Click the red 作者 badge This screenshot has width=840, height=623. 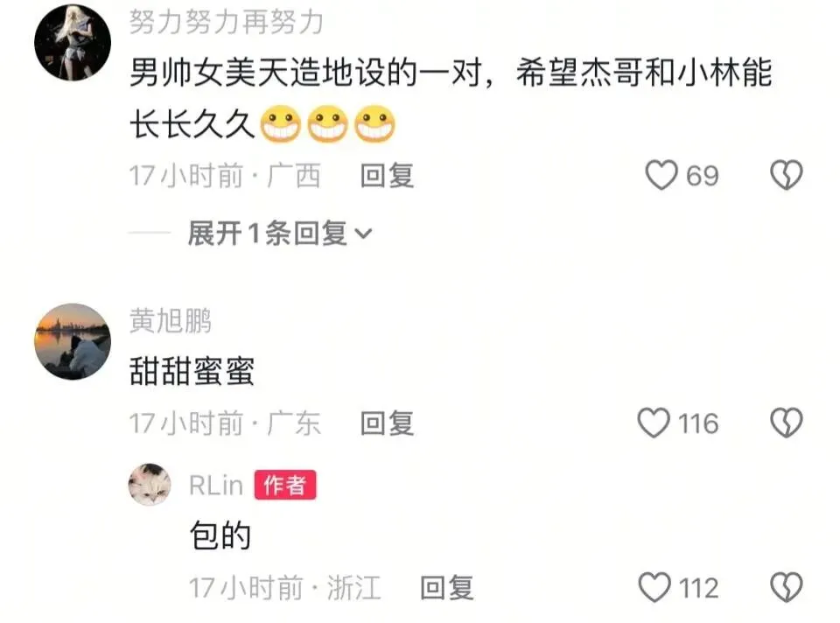coord(285,486)
